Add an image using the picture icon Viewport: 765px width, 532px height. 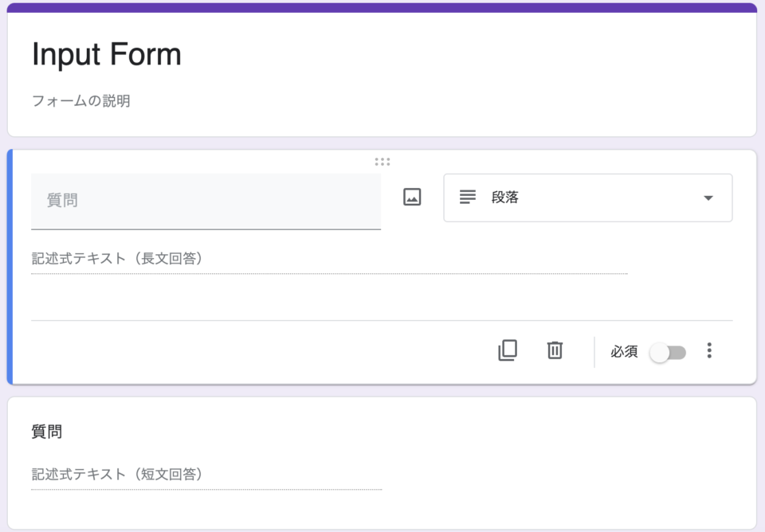pos(412,198)
